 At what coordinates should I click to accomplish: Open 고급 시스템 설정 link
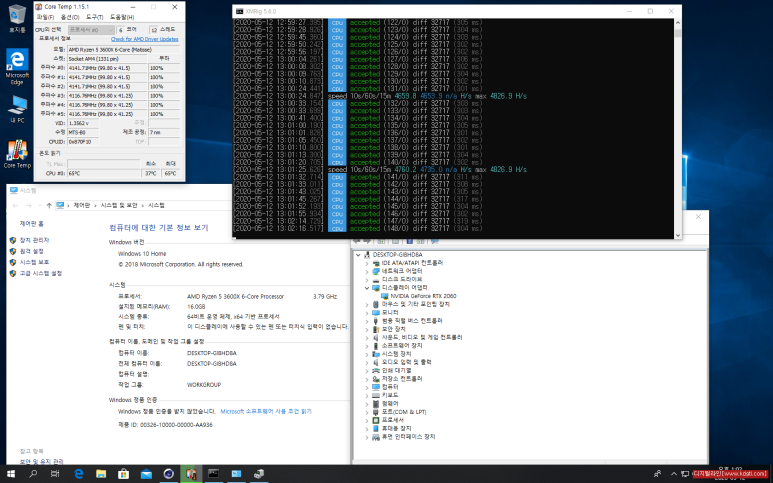pyautogui.click(x=40, y=273)
